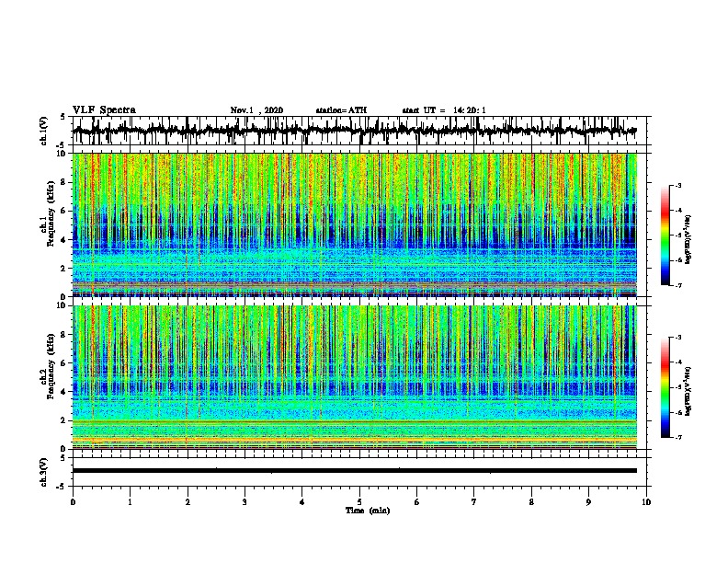Click the "5" tick on the ch.1(V) axis
This screenshot has height=563, width=728.
click(x=63, y=117)
